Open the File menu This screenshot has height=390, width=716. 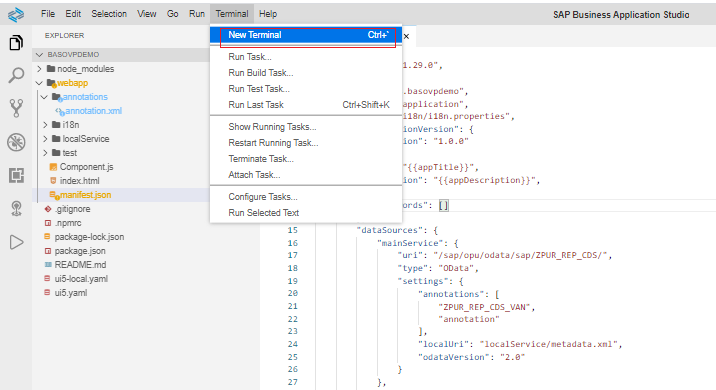tap(47, 14)
